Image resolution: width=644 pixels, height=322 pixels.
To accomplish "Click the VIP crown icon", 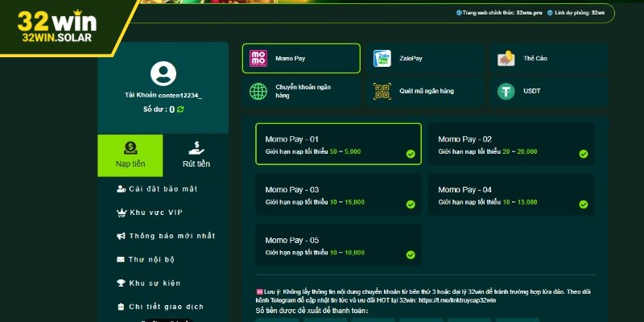I will tap(122, 213).
